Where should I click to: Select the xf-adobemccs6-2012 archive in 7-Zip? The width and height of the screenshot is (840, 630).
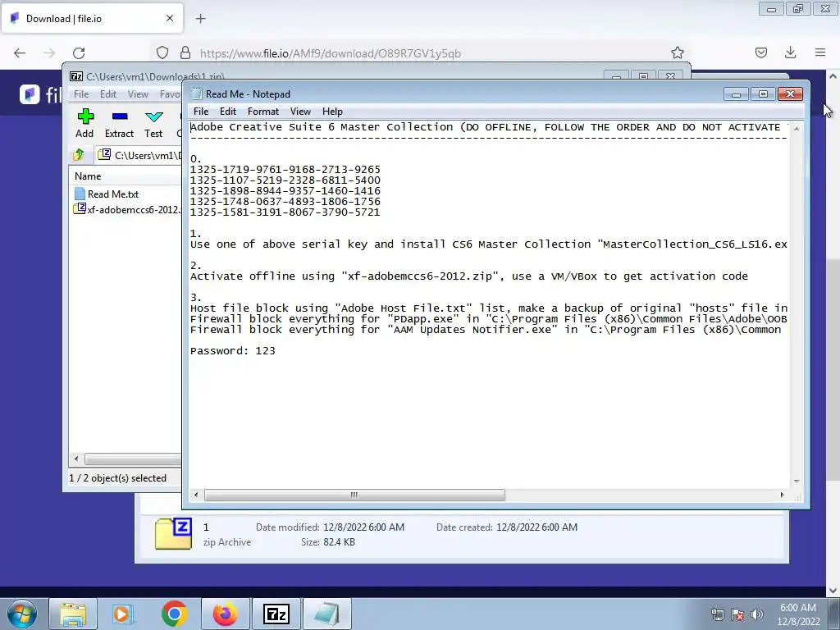127,209
